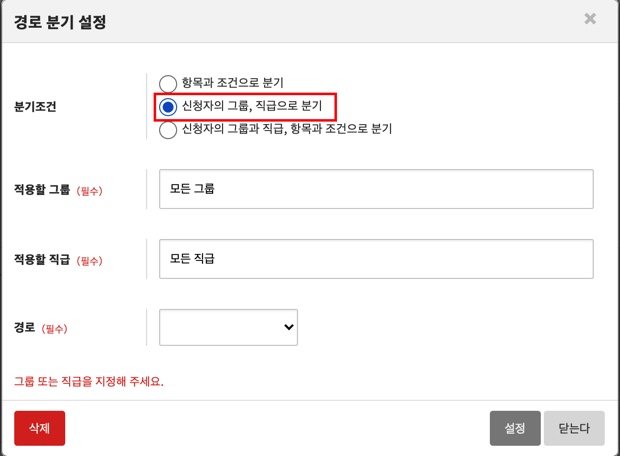Click the label text of the third 분기조건 option
Viewport: 620px width, 456px height.
pos(286,129)
